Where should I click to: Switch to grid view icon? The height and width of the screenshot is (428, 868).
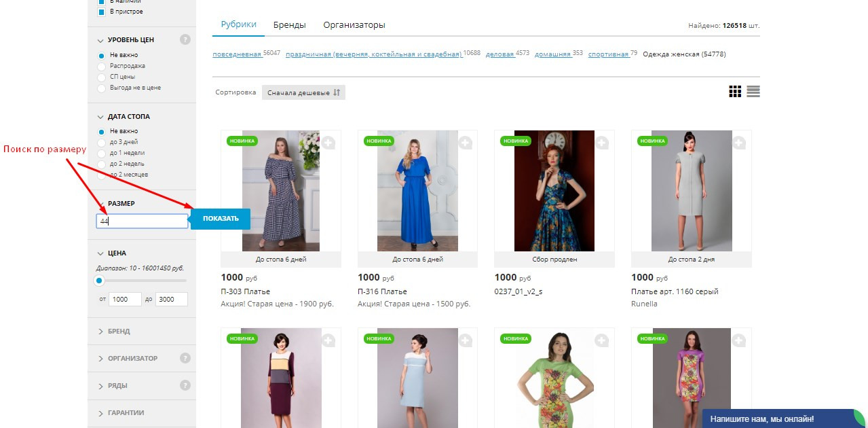click(x=735, y=92)
